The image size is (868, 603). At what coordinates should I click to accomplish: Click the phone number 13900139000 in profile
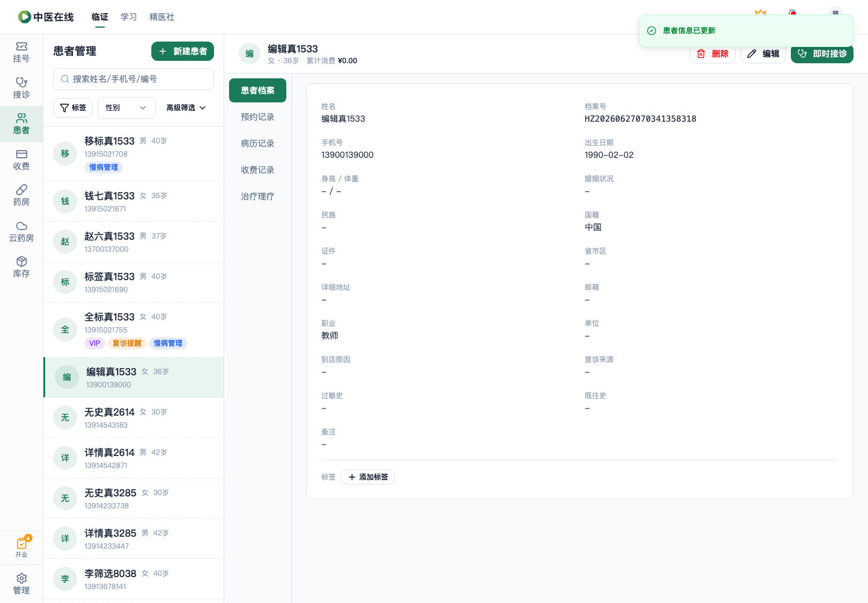(x=347, y=155)
